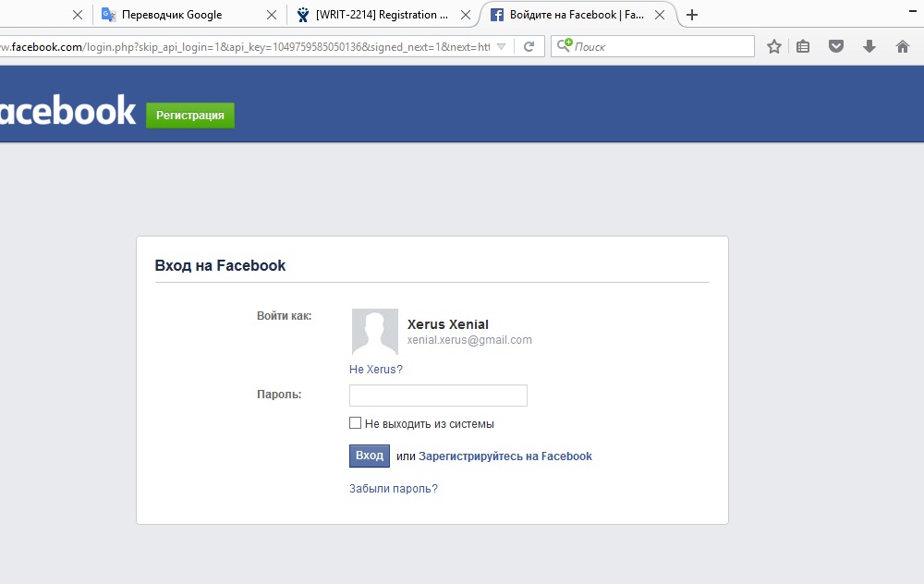
Task: Focus the Пароль password field
Action: [x=438, y=395]
